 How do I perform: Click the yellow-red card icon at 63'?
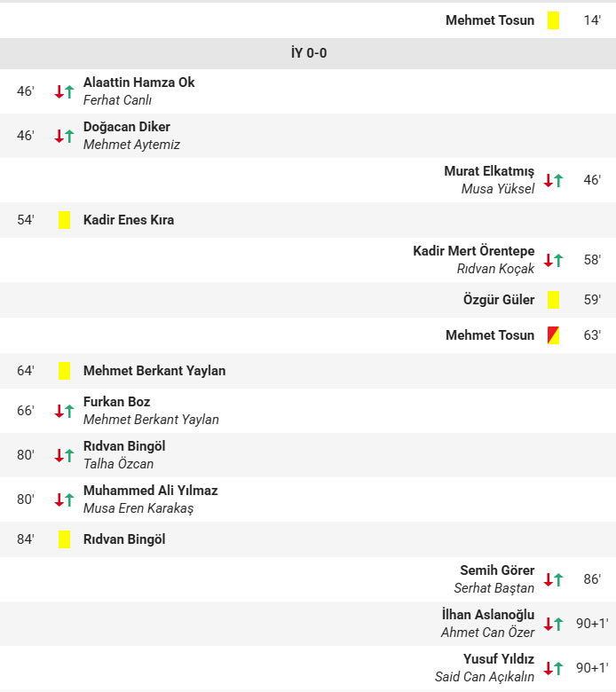pyautogui.click(x=553, y=335)
